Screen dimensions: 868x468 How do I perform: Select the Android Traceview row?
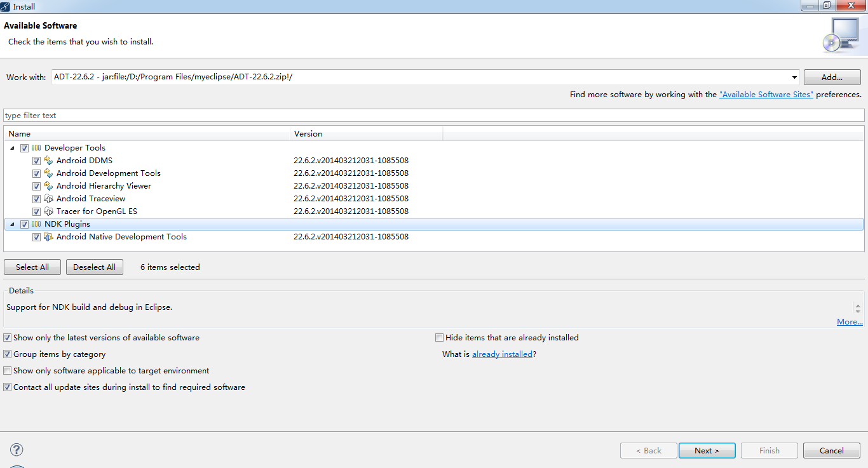pyautogui.click(x=91, y=199)
